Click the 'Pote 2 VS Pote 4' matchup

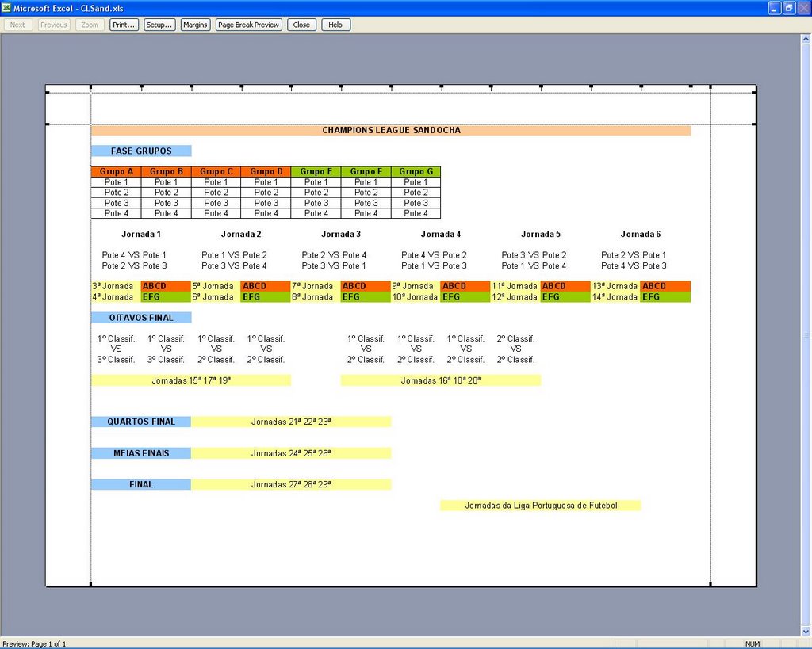tap(334, 255)
